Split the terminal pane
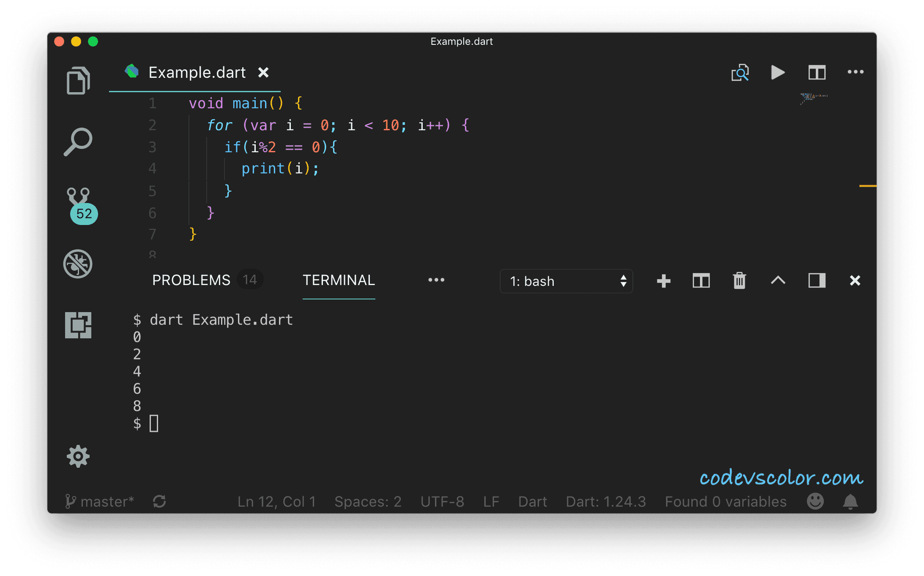This screenshot has height=576, width=924. coord(701,281)
